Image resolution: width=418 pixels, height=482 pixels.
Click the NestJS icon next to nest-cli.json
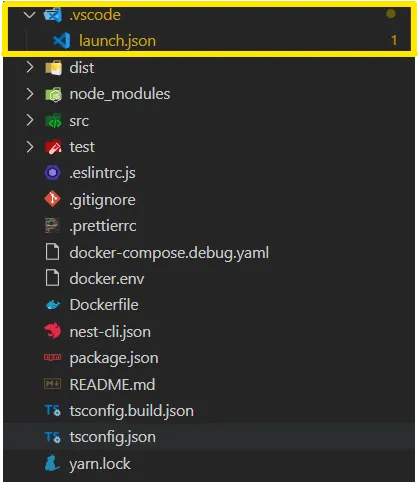point(53,331)
